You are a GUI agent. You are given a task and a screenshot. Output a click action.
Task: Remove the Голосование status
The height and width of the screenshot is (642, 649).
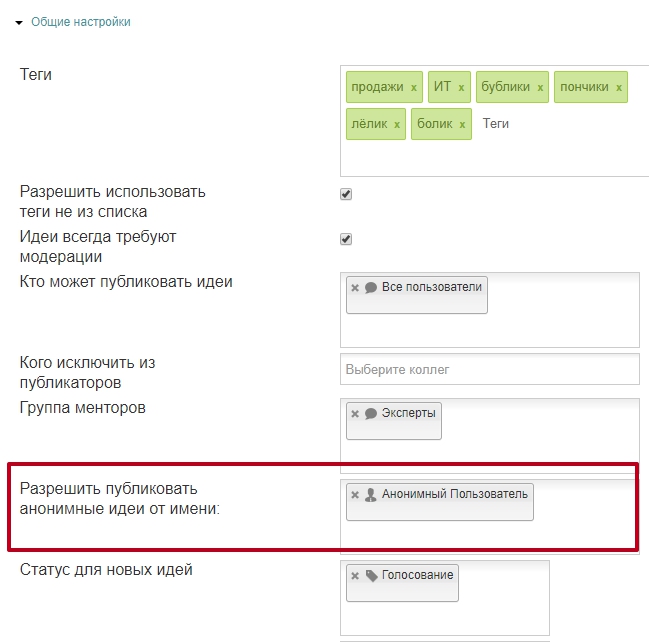tap(355, 576)
